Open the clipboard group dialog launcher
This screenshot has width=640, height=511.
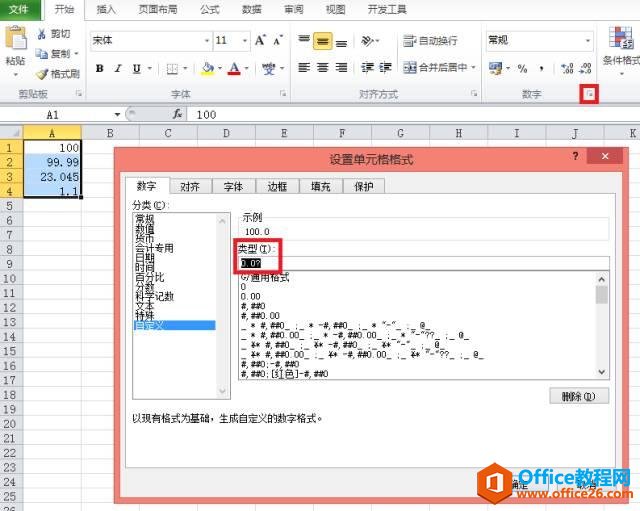pyautogui.click(x=78, y=94)
